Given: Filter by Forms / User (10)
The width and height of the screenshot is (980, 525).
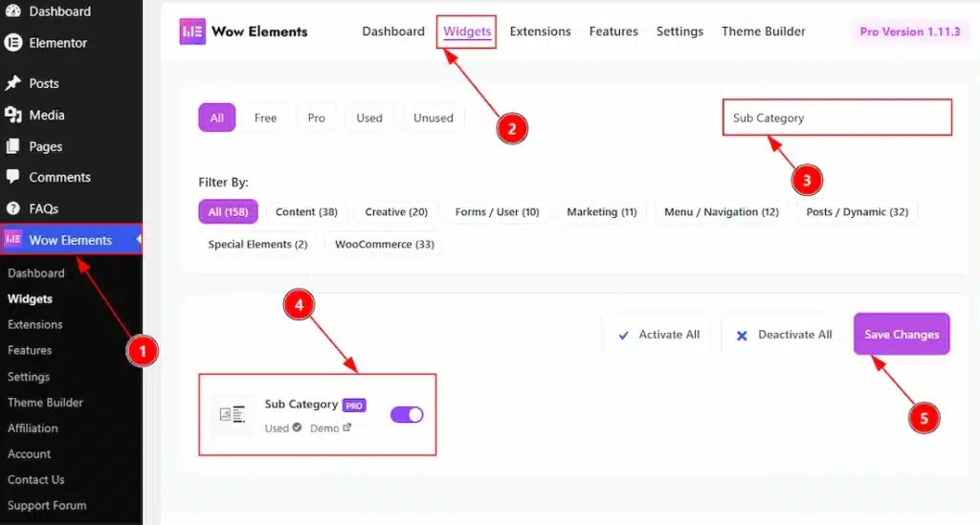Looking at the screenshot, I should pos(497,211).
